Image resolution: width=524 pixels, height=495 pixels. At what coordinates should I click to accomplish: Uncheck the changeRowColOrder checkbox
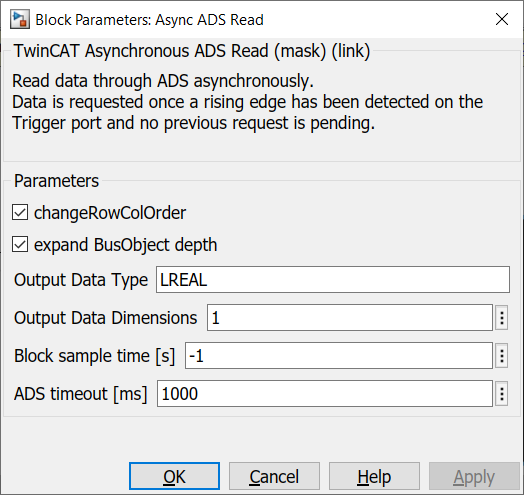(20, 213)
